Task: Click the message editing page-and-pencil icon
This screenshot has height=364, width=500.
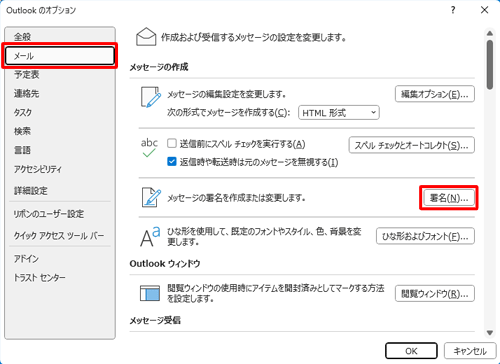Action: coord(151,97)
